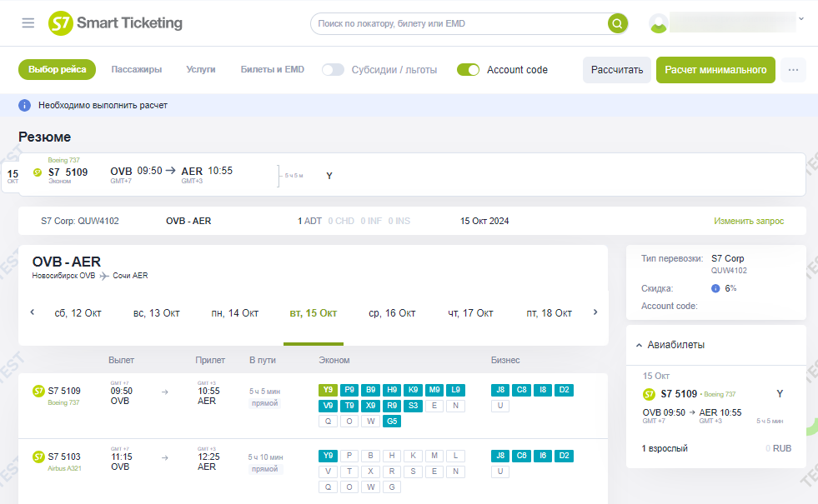The width and height of the screenshot is (818, 504).
Task: Select the date сб, 12 Окт
Action: (x=78, y=313)
